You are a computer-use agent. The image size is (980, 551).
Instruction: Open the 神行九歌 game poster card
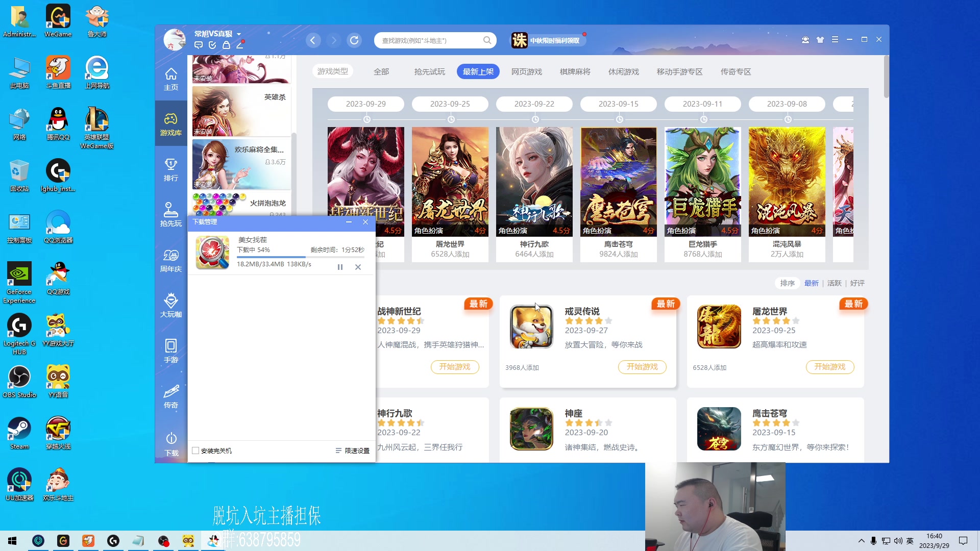point(534,194)
